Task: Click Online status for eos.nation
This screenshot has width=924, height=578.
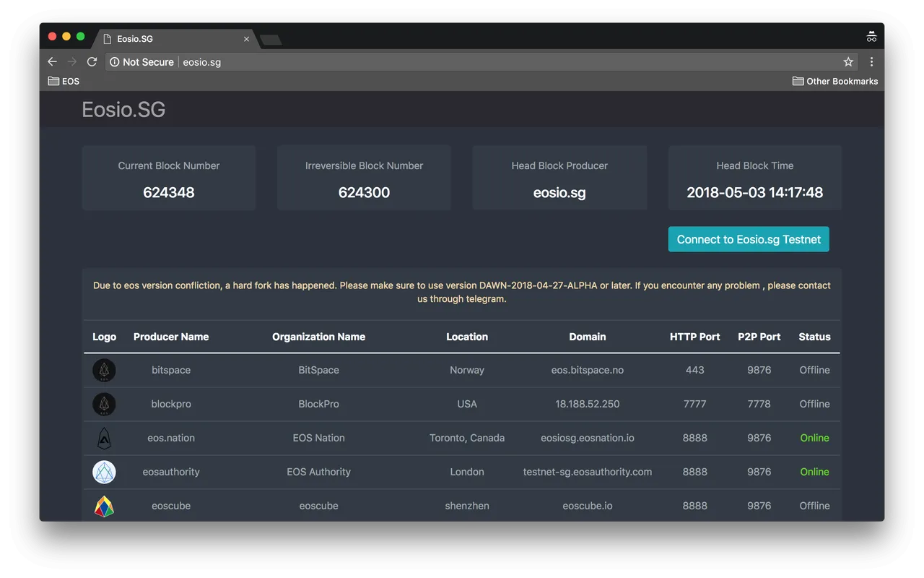Action: click(814, 438)
